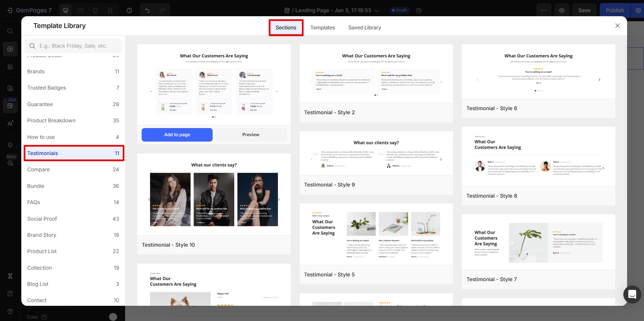Screen dimensions: 644x321
Task: Open version history via clock icon
Action: point(129,10)
